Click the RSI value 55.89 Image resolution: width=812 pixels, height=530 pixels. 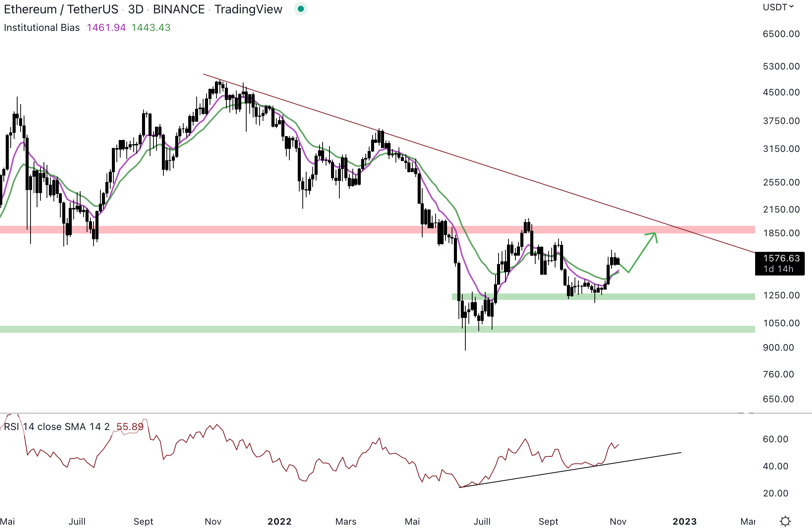click(130, 427)
